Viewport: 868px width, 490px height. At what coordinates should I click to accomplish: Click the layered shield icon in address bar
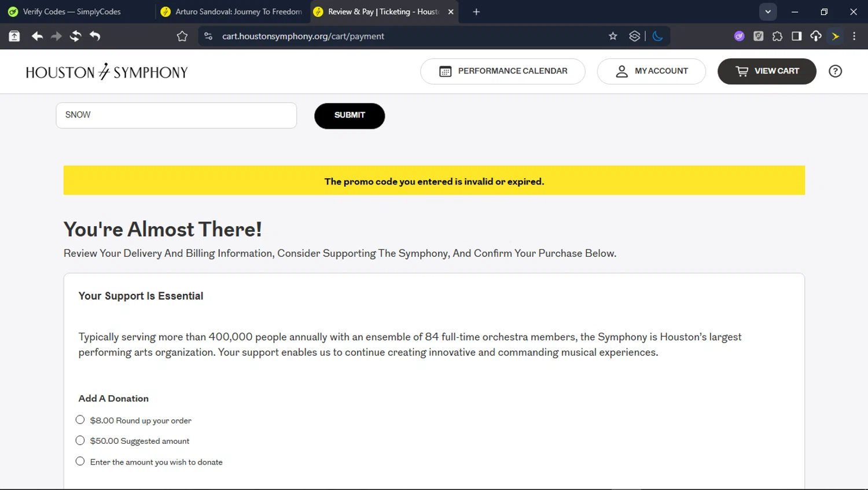click(x=634, y=36)
